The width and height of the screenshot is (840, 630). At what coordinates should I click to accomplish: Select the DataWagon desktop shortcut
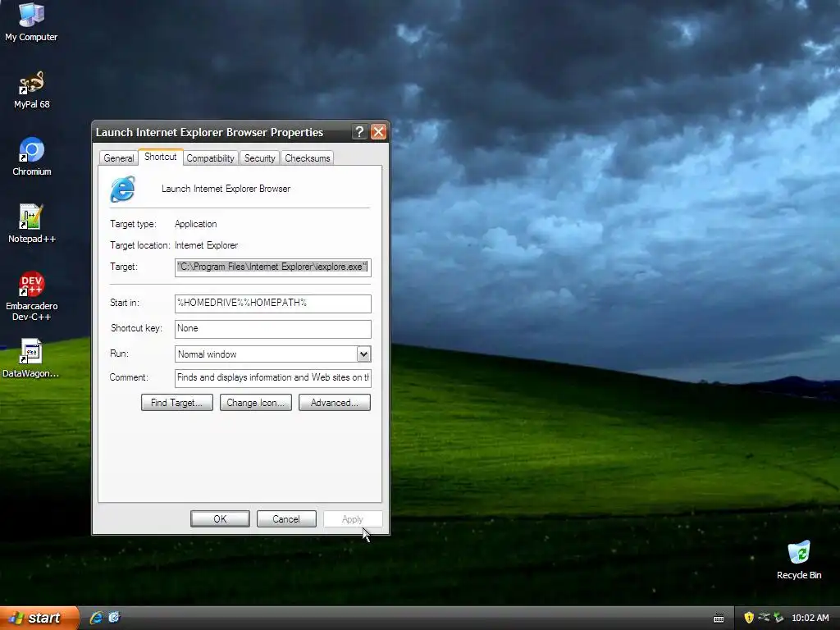pyautogui.click(x=31, y=358)
